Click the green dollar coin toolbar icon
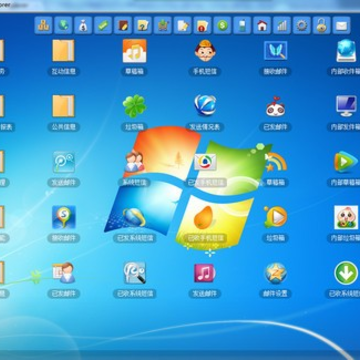The height and width of the screenshot is (360, 360). point(222,25)
